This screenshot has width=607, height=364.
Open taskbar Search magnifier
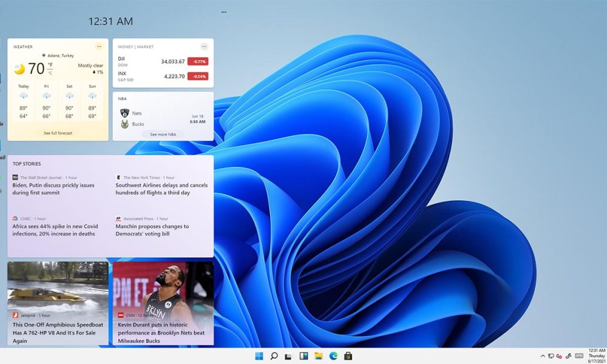274,356
